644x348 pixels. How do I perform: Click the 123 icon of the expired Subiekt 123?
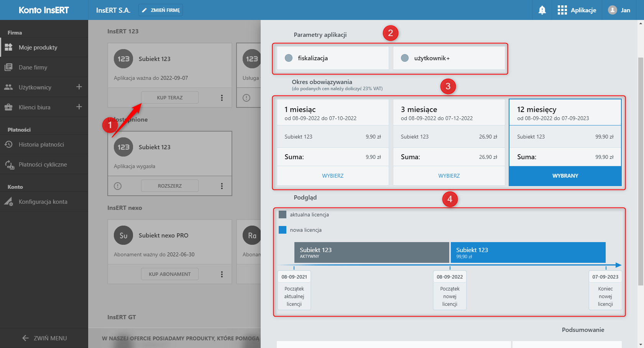[x=123, y=147]
